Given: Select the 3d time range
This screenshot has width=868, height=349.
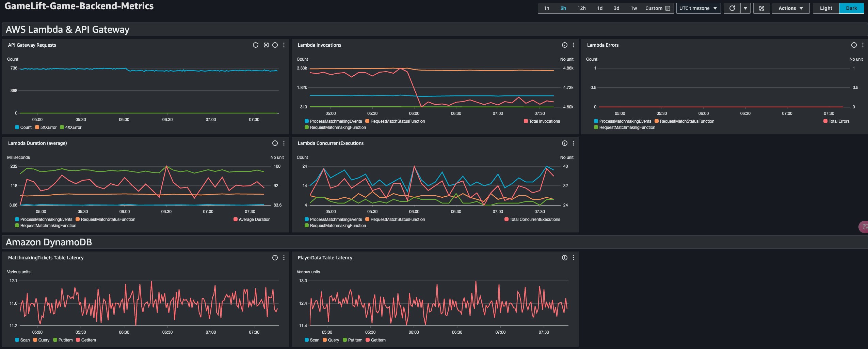Looking at the screenshot, I should click(x=616, y=8).
